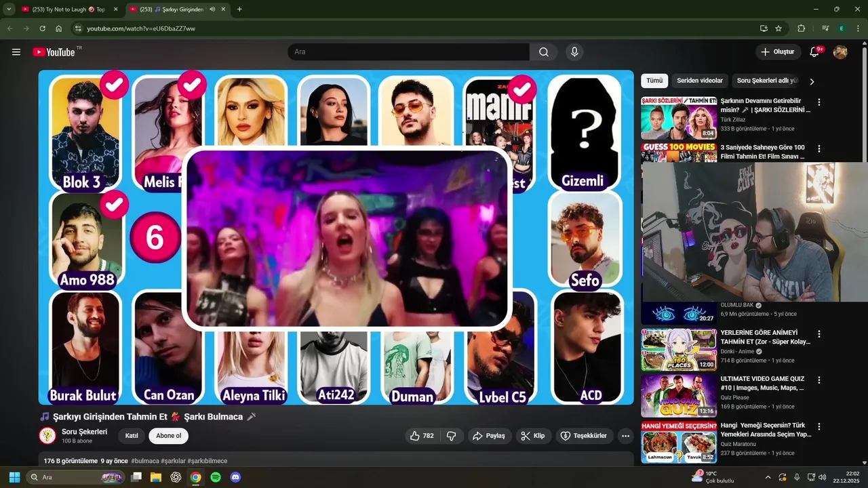Open the weather widget showing 10°C
The width and height of the screenshot is (868, 488).
point(713,477)
